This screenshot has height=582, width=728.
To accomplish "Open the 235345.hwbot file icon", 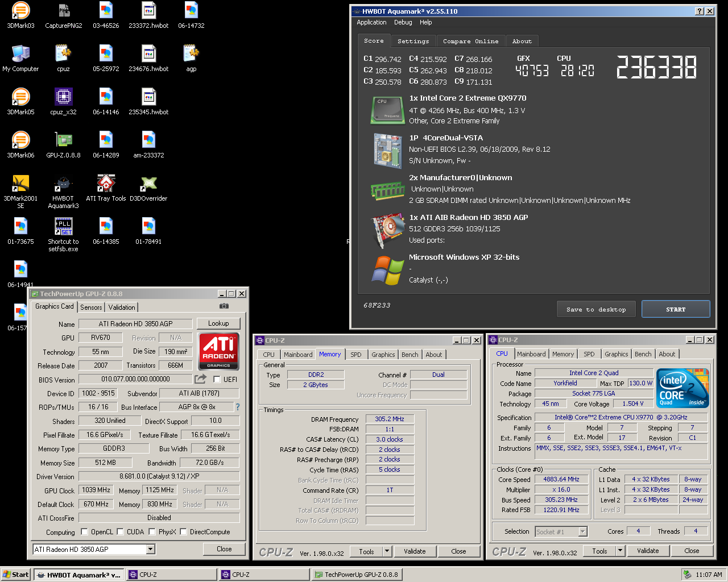I will pyautogui.click(x=148, y=101).
